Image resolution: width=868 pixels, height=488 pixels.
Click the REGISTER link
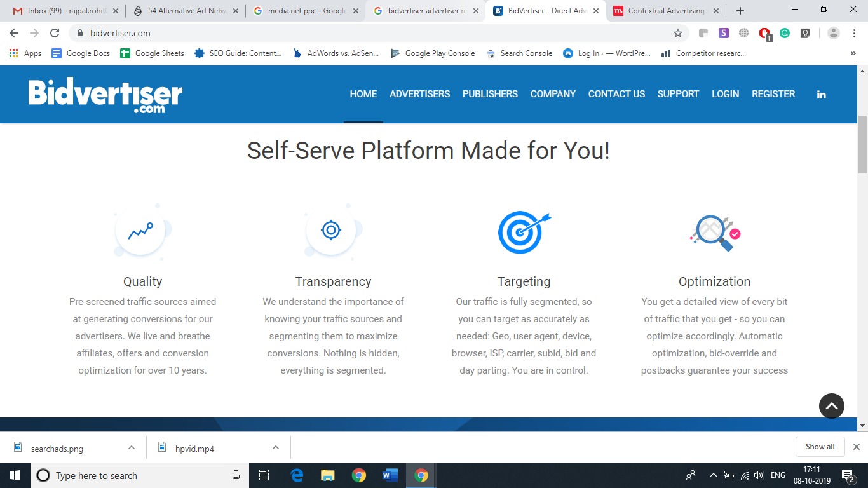(773, 94)
